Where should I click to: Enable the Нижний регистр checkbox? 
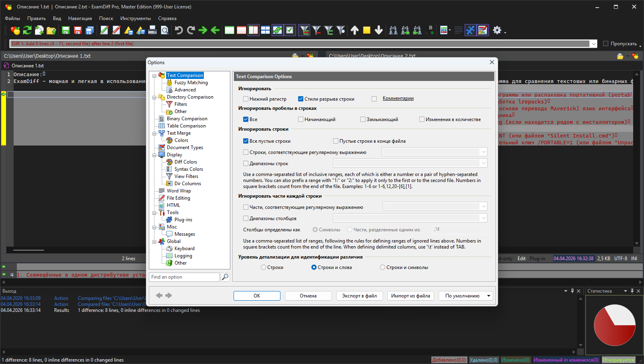[246, 99]
